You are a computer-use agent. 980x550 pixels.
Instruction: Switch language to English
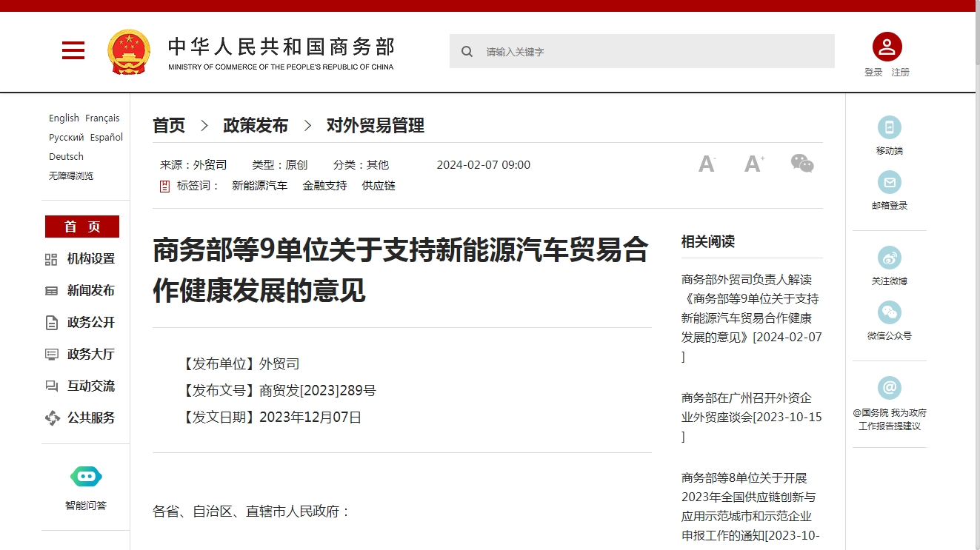click(x=64, y=118)
